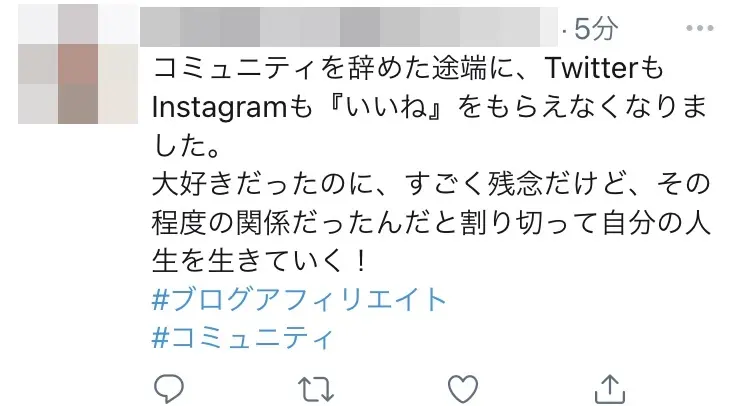Click the text 生を生きていく！
Viewport: 737px width, 406px height.
(260, 261)
